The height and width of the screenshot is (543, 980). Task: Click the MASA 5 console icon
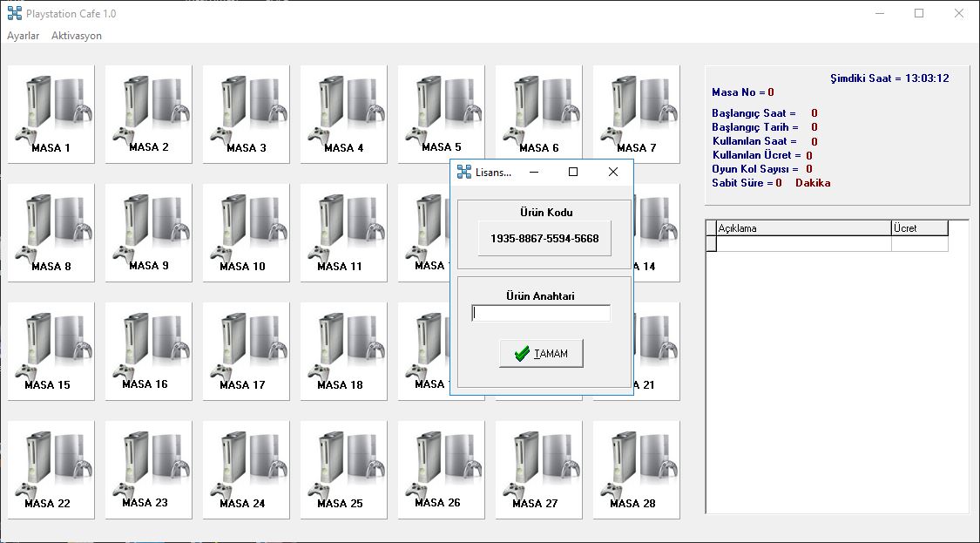tap(442, 114)
